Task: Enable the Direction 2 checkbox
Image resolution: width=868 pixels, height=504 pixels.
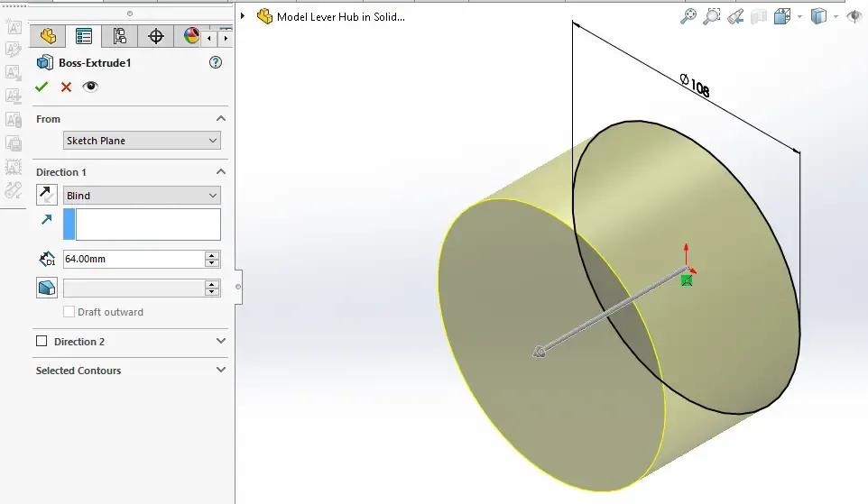Action: [x=42, y=341]
